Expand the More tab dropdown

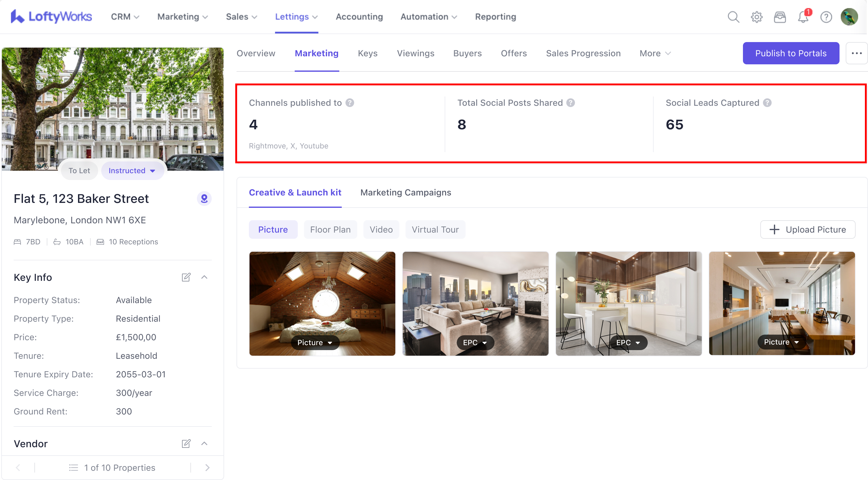pos(655,53)
